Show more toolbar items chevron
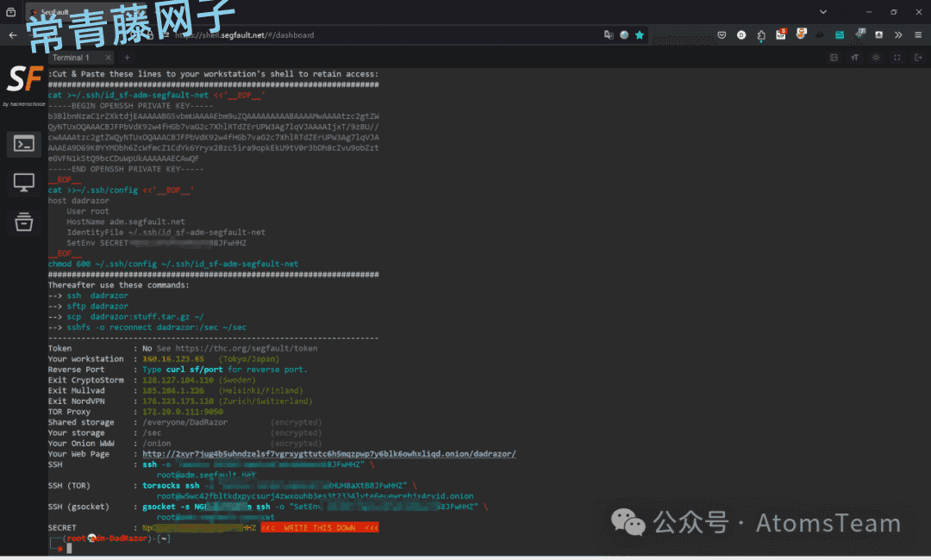Screen dimensions: 931x560 tap(898, 35)
